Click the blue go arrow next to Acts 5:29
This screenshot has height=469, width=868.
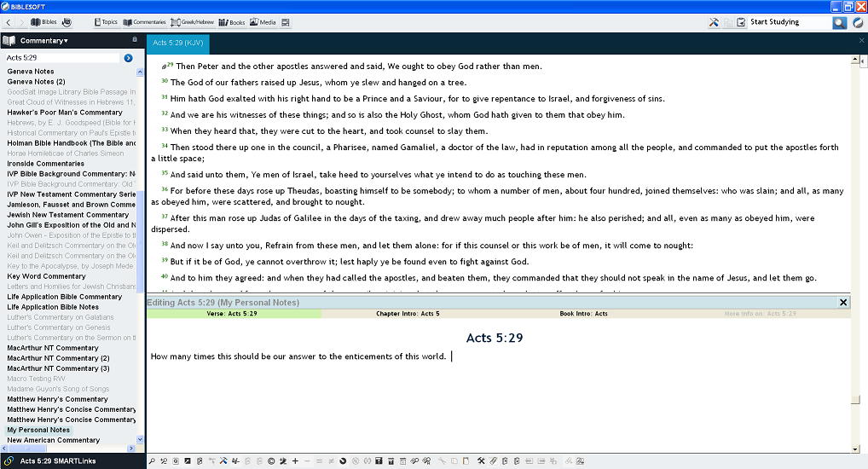(129, 58)
